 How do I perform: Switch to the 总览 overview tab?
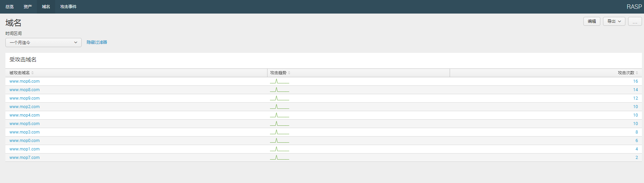point(9,7)
